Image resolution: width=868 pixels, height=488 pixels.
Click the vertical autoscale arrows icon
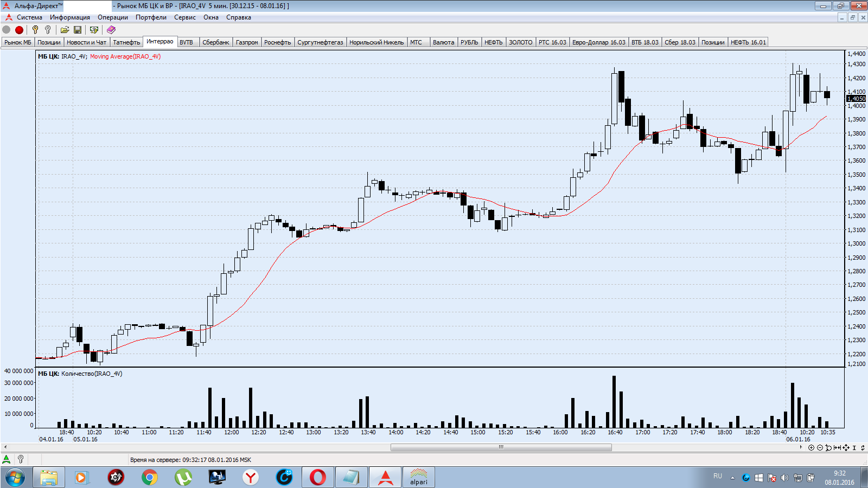863,448
